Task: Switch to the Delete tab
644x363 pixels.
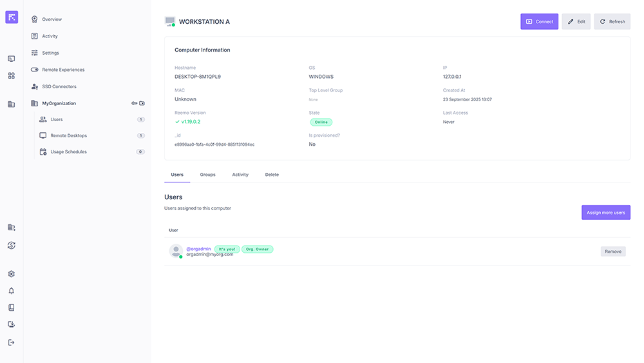Action: (272, 175)
